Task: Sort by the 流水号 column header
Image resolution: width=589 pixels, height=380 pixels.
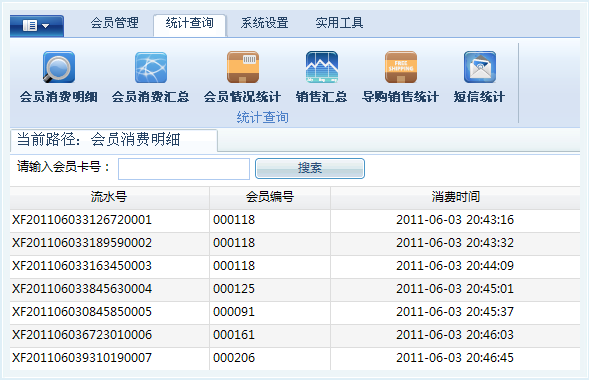Action: (109, 197)
